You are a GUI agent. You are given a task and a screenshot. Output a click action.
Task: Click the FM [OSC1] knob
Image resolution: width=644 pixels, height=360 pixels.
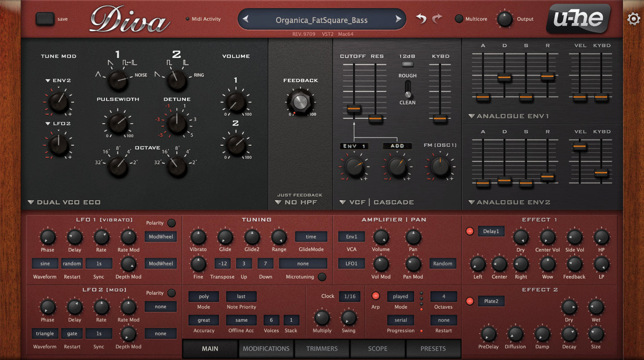coord(440,166)
